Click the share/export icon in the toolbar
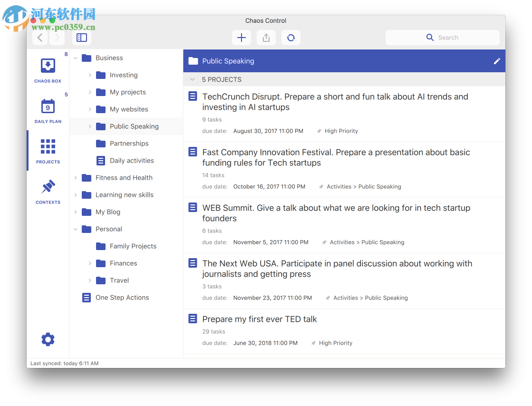This screenshot has width=532, height=406. [266, 37]
